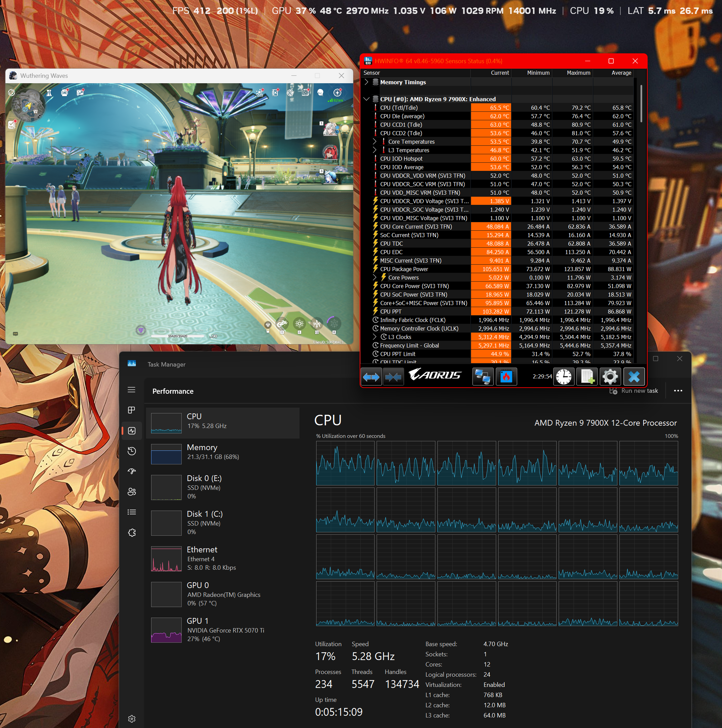Expand L3 Clocks row in HWiNFO
Viewport: 722px width, 728px height.
pyautogui.click(x=374, y=337)
